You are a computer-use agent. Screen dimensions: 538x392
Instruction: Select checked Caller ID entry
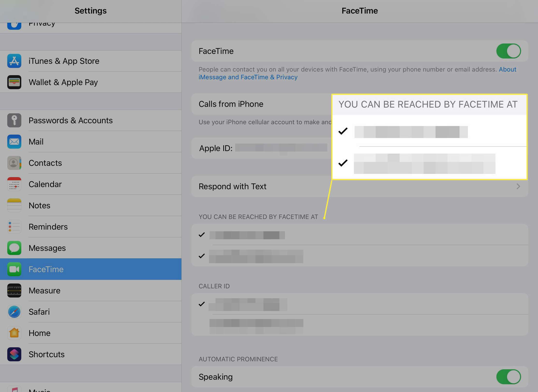359,304
